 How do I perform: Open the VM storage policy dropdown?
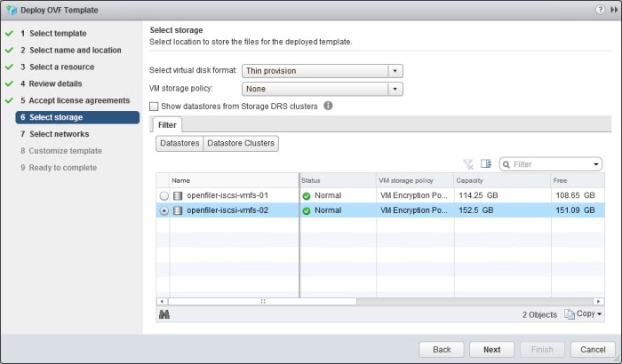point(395,89)
